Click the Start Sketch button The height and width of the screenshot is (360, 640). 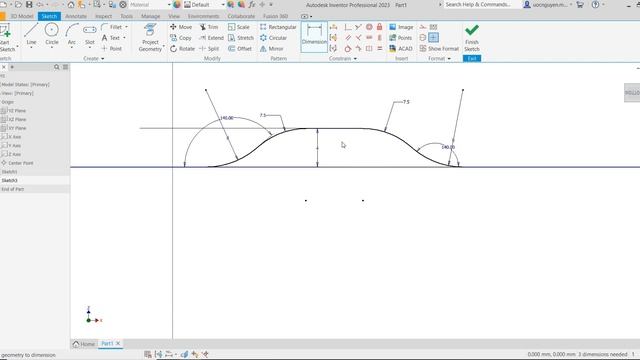7,38
